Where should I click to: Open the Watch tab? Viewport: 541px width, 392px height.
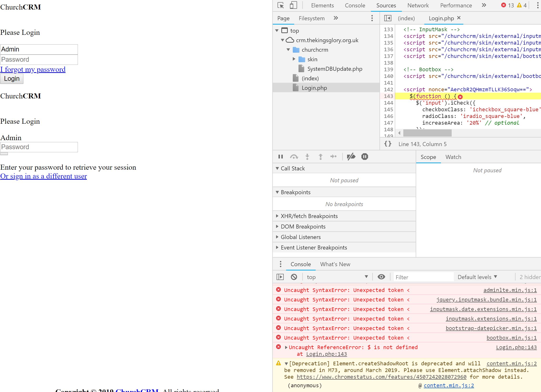point(453,157)
